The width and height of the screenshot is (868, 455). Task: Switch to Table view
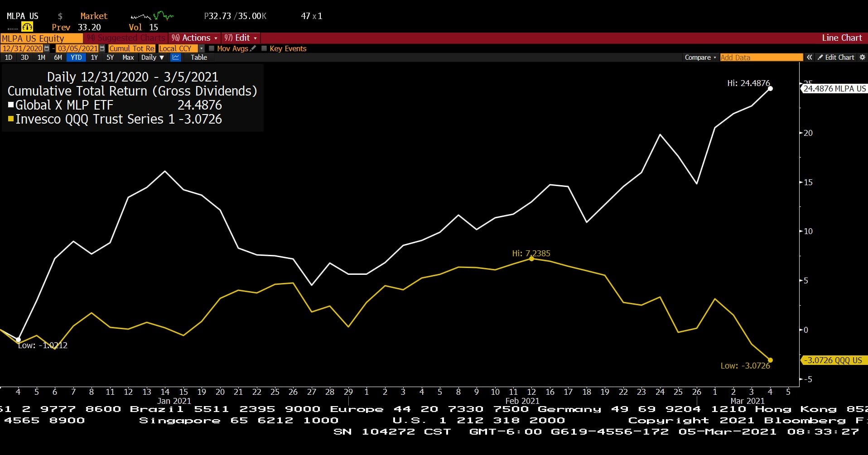coord(199,57)
